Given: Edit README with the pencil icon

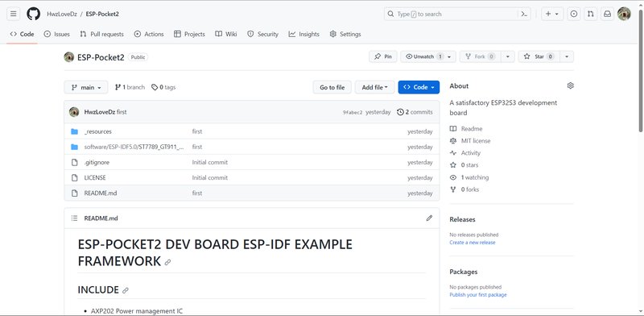Looking at the screenshot, I should [x=429, y=218].
